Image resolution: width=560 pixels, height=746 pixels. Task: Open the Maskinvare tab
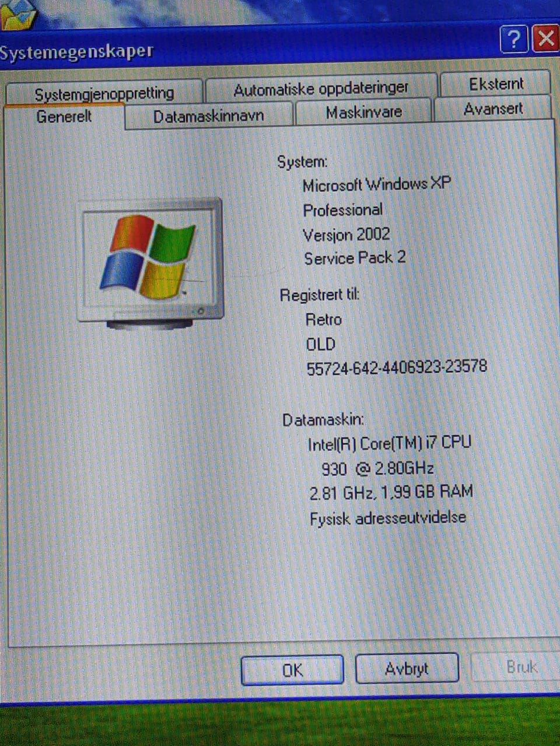(x=363, y=112)
